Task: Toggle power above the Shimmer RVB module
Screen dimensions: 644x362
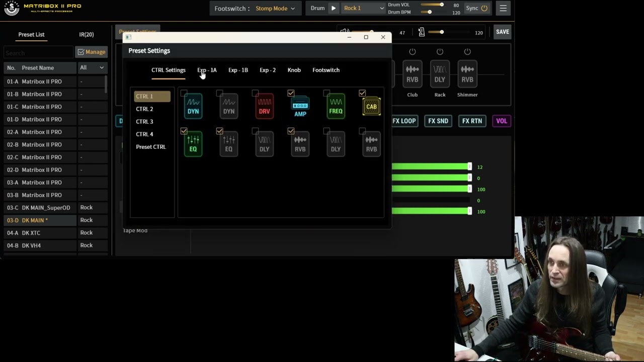Action: pyautogui.click(x=467, y=51)
